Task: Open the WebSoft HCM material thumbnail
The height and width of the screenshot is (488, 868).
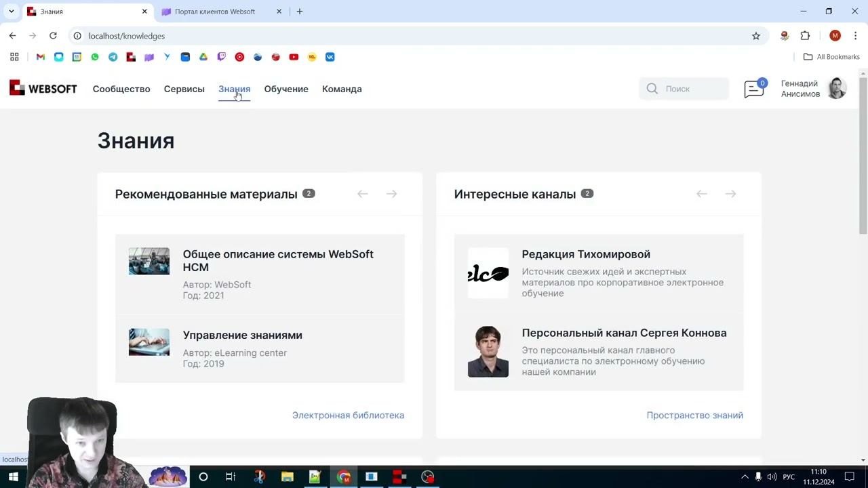Action: click(149, 262)
